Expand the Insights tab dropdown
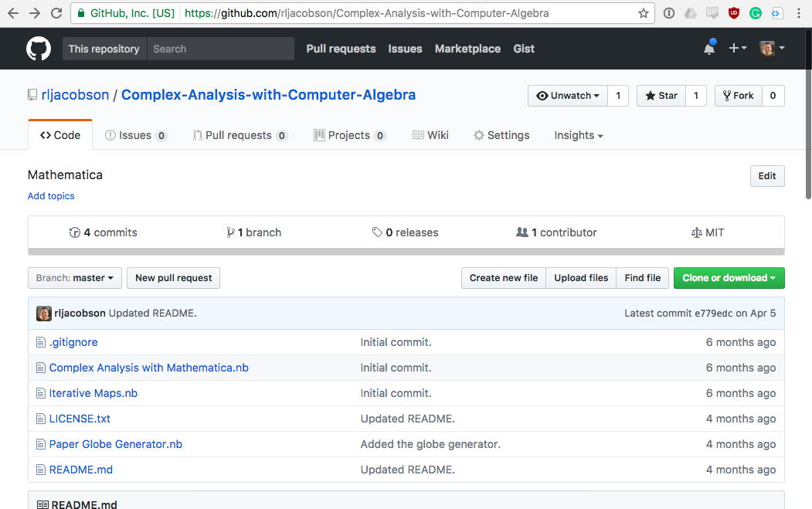The height and width of the screenshot is (509, 812). pos(579,135)
